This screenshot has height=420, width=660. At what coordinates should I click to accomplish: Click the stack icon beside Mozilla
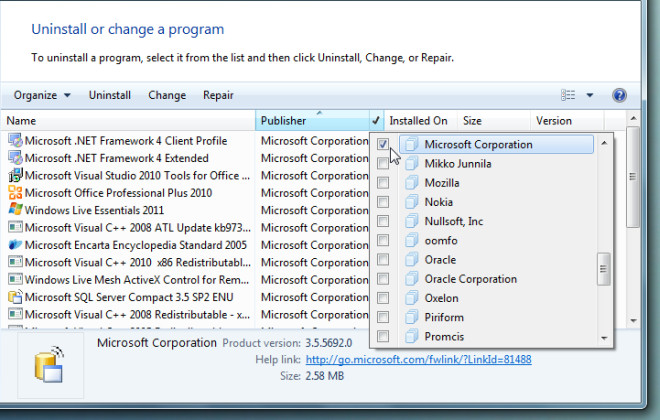point(412,183)
